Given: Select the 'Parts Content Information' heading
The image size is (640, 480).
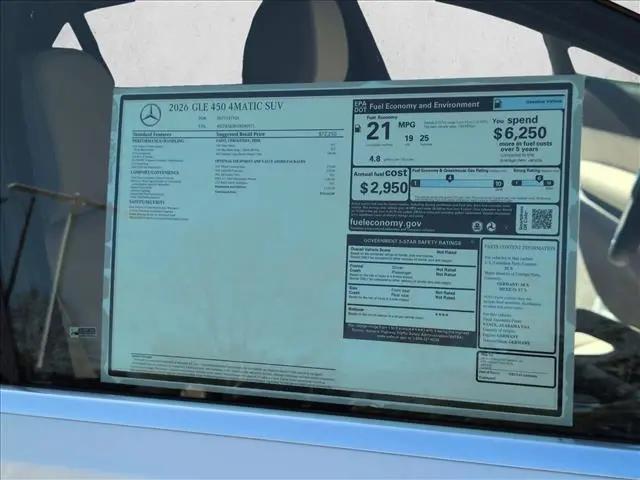Looking at the screenshot, I should pos(519,247).
